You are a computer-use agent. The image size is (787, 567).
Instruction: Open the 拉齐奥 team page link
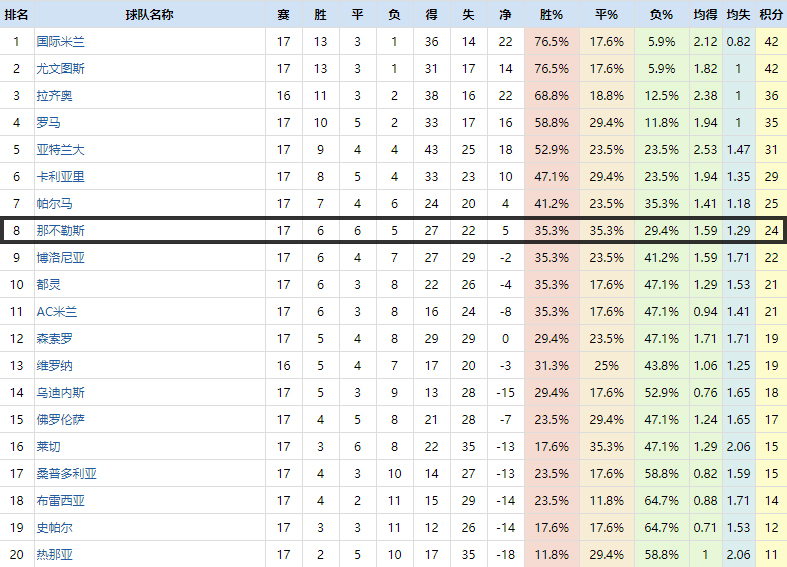point(54,96)
